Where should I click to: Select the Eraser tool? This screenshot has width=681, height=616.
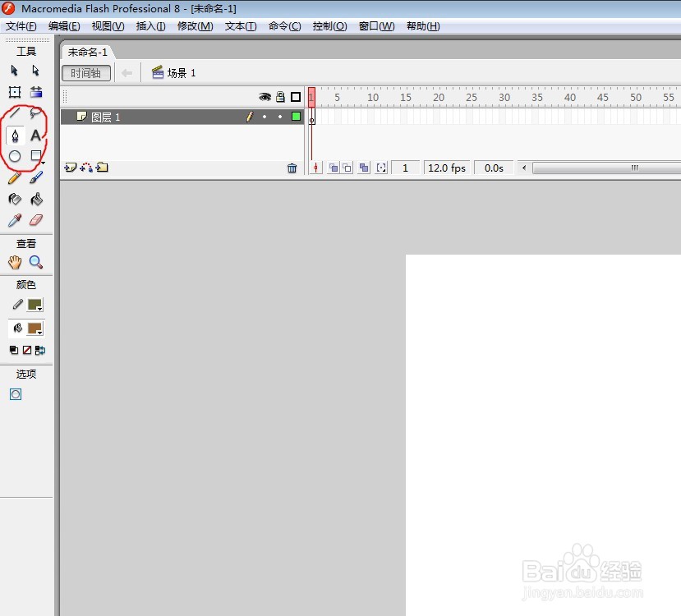click(x=36, y=220)
